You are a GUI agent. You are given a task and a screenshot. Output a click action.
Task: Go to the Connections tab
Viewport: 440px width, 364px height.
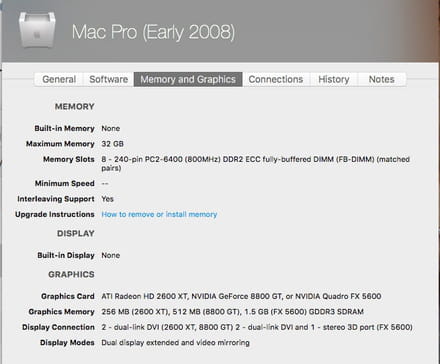click(x=276, y=79)
